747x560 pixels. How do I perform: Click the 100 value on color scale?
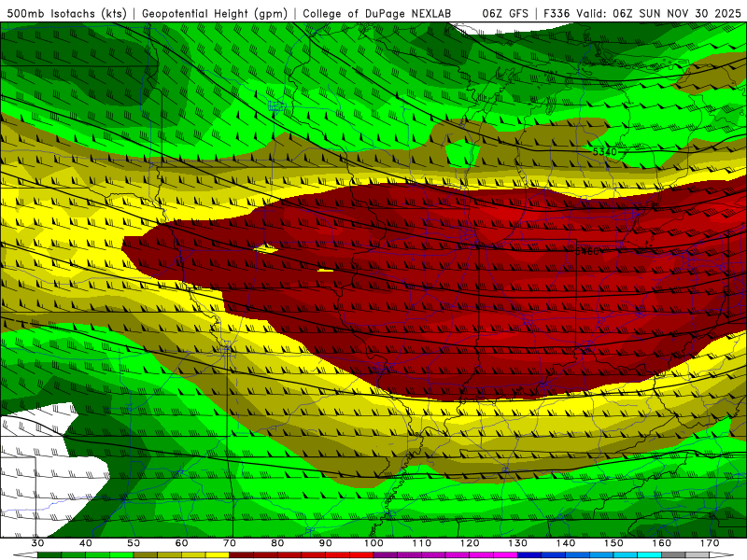point(373,543)
